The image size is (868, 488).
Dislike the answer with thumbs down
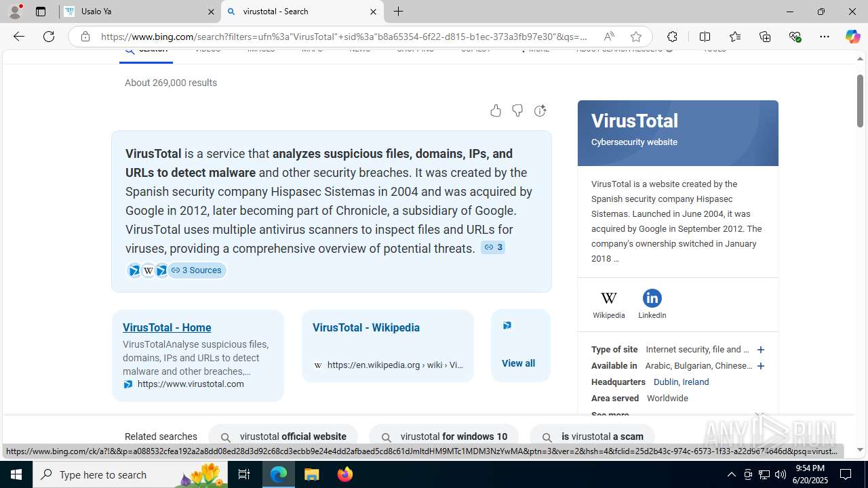tap(517, 110)
